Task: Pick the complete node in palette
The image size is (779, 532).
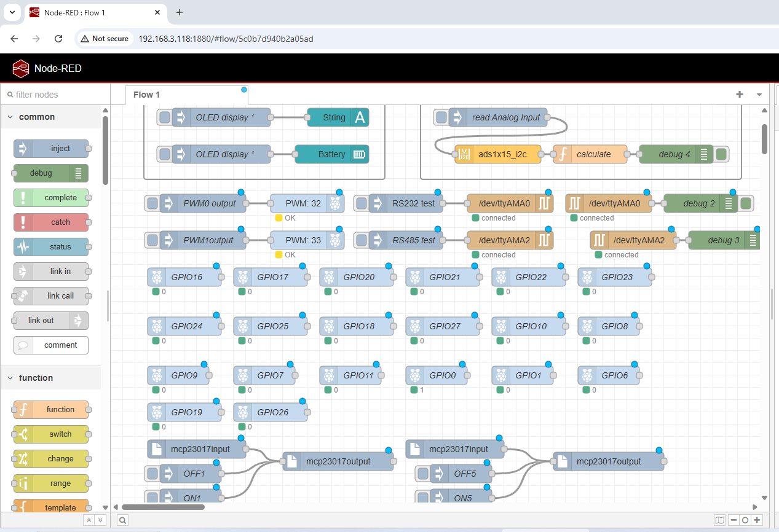Action: point(51,197)
